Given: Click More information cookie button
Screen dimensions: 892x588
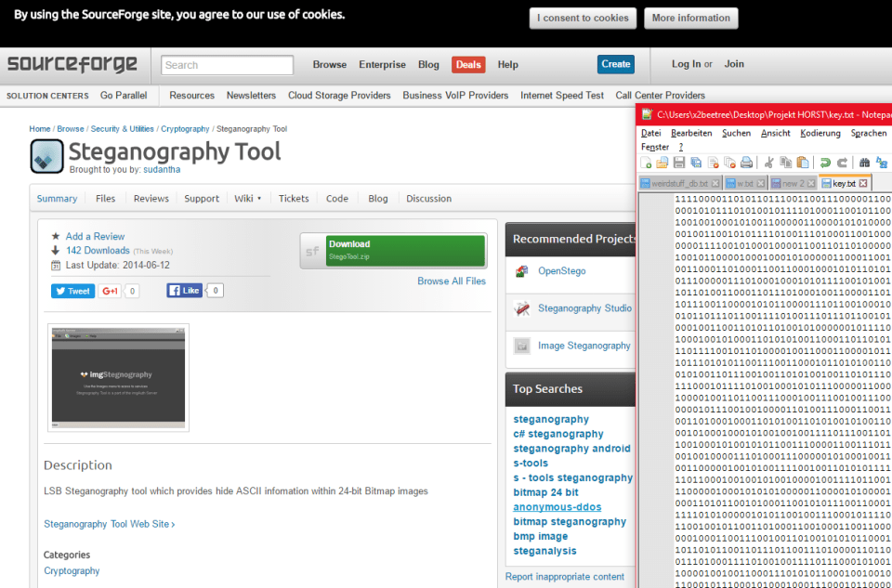Looking at the screenshot, I should 691,19.
